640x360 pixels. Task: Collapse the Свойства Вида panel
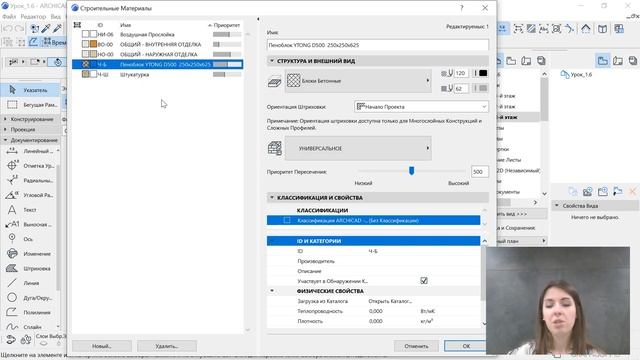tap(556, 206)
